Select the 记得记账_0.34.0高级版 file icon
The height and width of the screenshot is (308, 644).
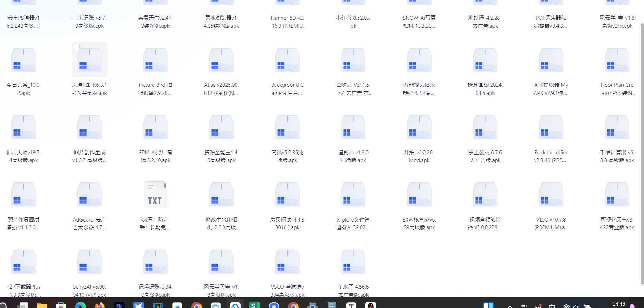[155, 262]
